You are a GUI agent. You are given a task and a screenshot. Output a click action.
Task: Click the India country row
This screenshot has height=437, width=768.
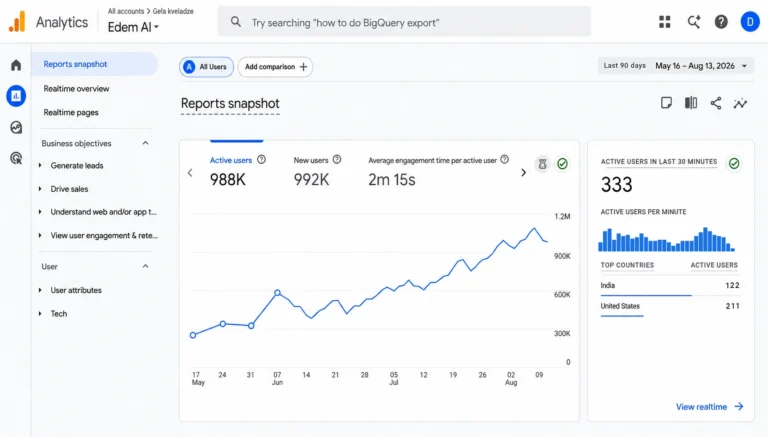[670, 286]
